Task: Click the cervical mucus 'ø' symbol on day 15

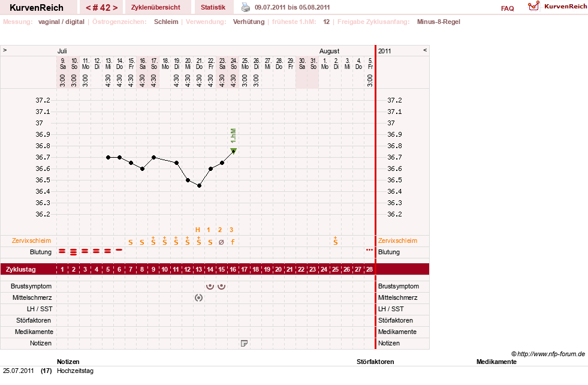Action: coord(221,242)
